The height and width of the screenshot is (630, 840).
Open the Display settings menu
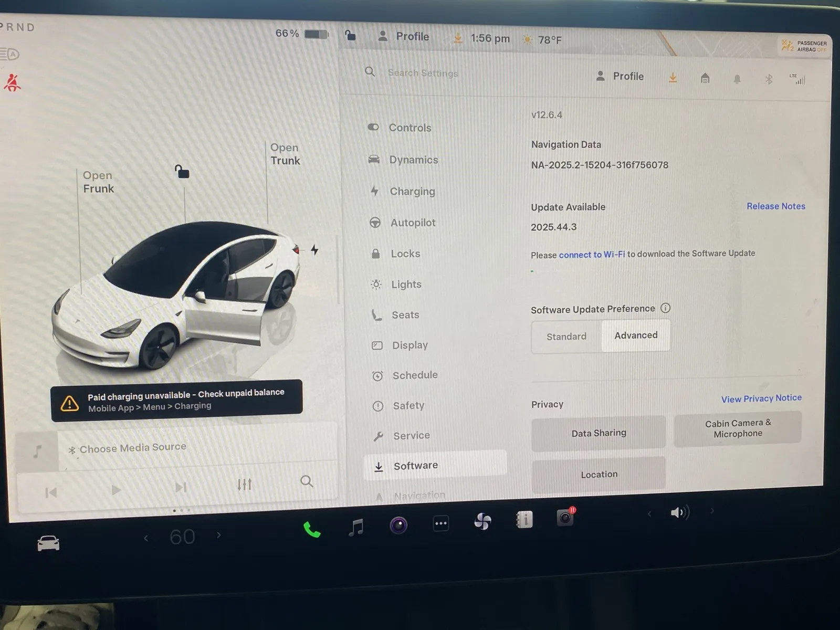tap(409, 345)
